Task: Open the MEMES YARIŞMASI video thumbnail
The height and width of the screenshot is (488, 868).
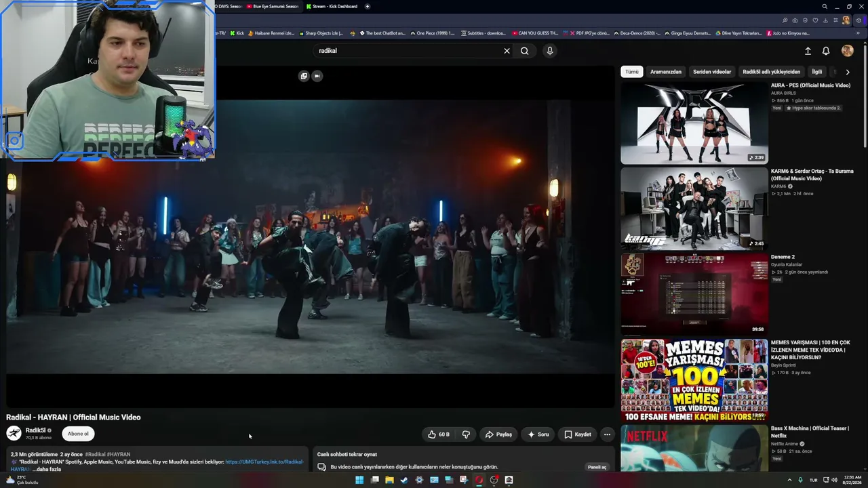Action: (x=694, y=380)
